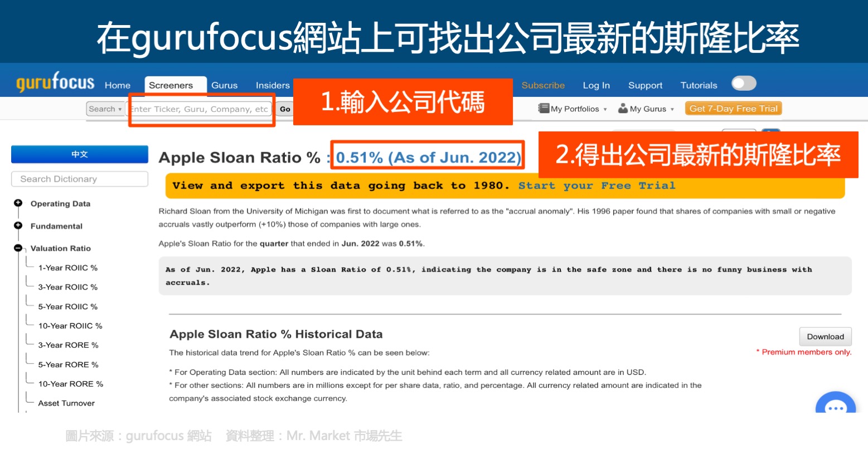The image size is (868, 454).
Task: Click the Go search button
Action: (285, 109)
